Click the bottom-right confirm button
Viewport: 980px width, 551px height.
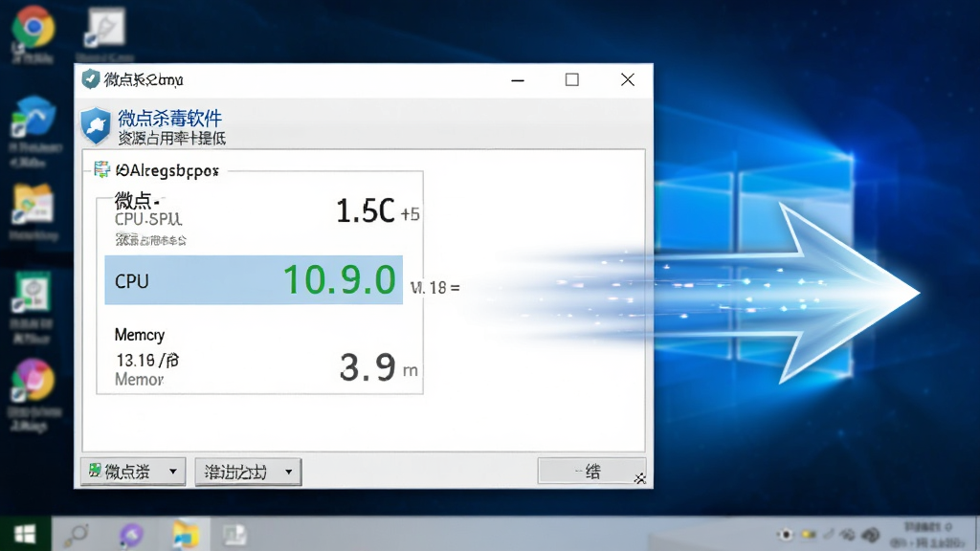[591, 471]
